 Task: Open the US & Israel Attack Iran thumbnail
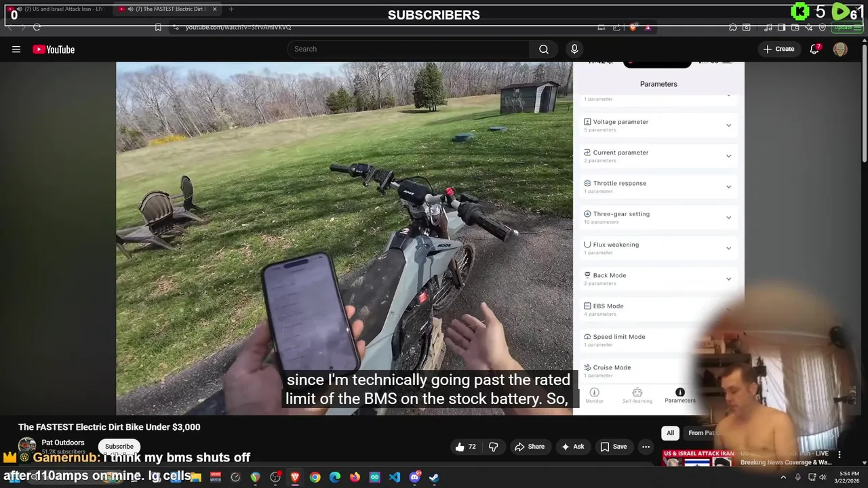click(x=698, y=458)
